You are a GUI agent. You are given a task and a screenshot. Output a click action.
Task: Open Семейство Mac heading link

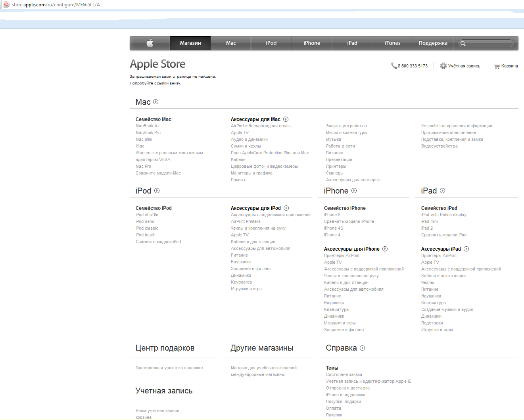tap(154, 119)
